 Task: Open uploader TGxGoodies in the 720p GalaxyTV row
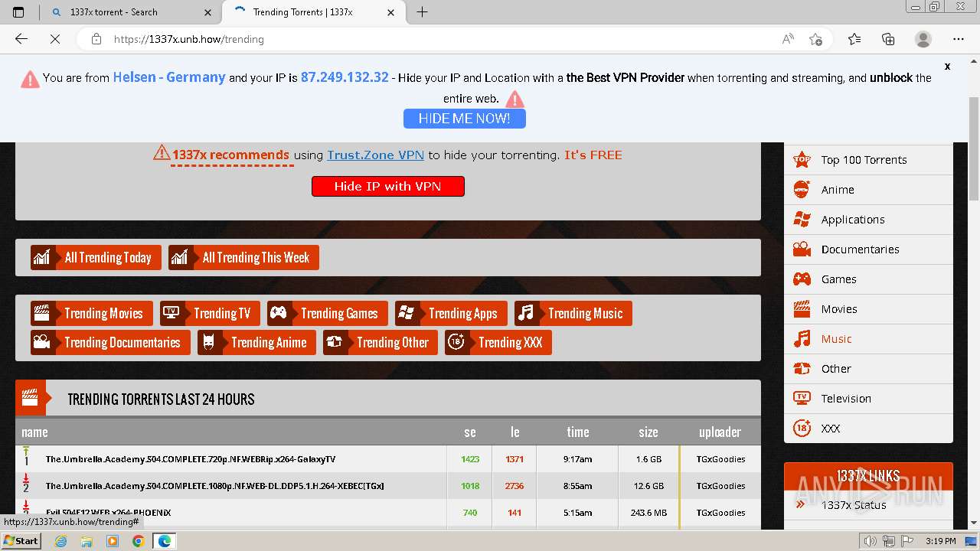click(x=720, y=459)
